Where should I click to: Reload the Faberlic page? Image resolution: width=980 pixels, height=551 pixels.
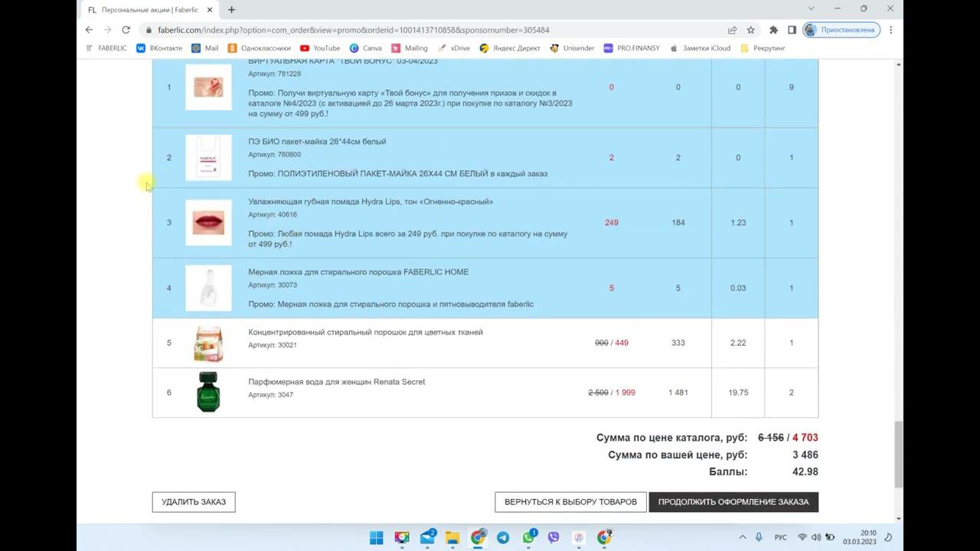(126, 30)
